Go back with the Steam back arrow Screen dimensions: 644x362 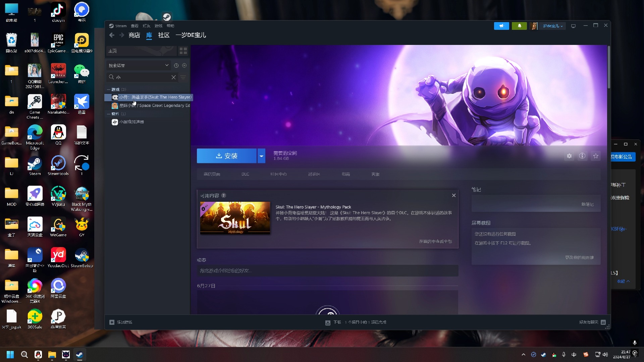pos(112,35)
